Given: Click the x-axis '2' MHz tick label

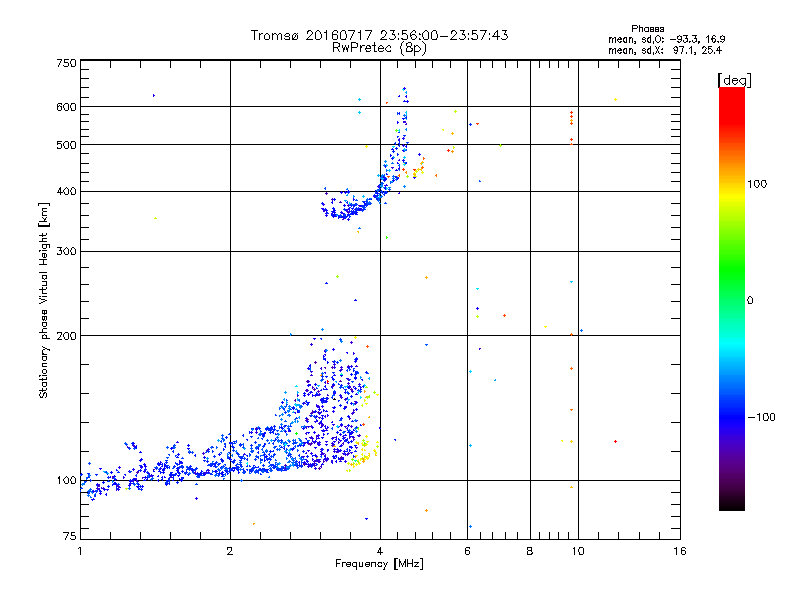Looking at the screenshot, I should pos(230,551).
